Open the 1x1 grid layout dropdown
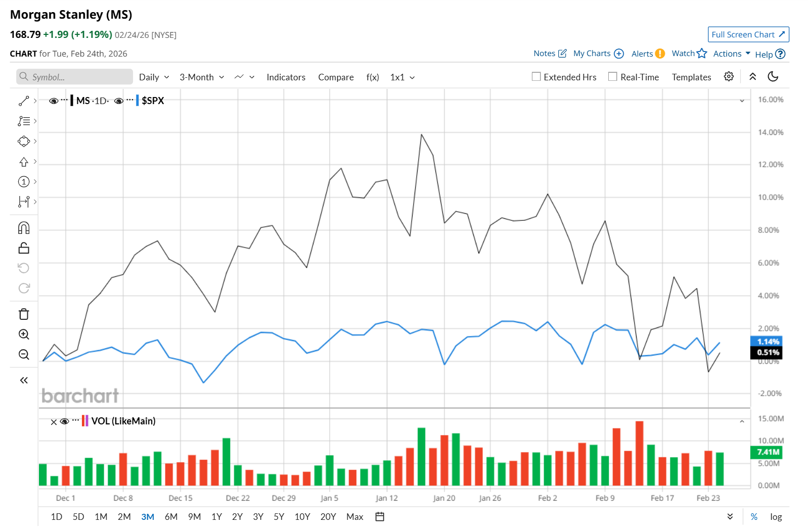The width and height of the screenshot is (808, 532). pos(402,77)
